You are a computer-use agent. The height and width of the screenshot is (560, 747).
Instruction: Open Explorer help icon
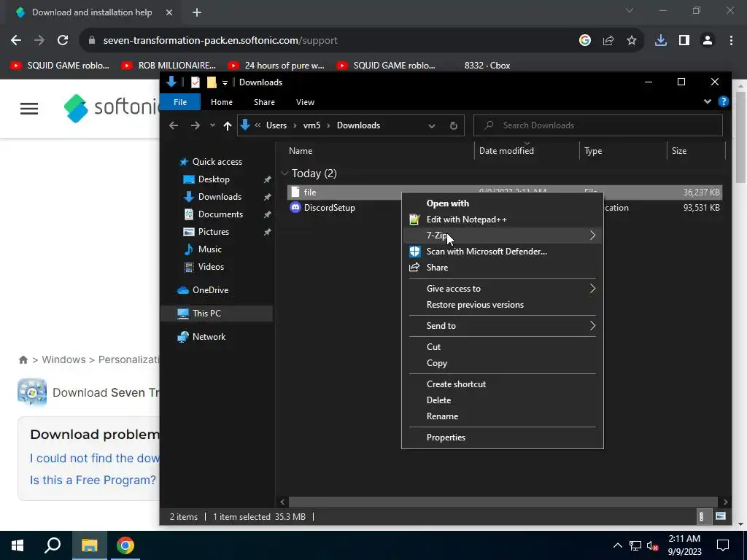pyautogui.click(x=723, y=101)
